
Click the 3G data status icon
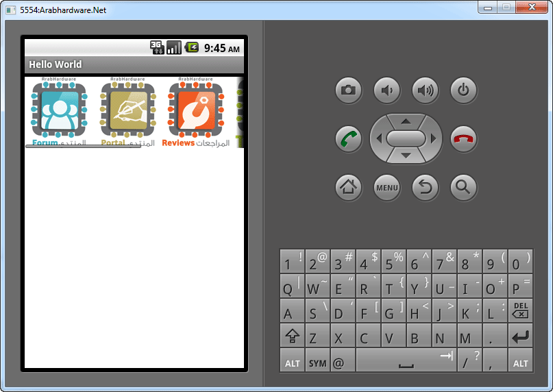[x=157, y=48]
